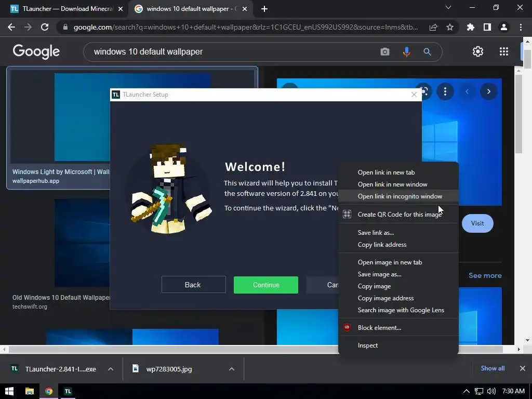This screenshot has height=399, width=532.
Task: Open image preview three-dot options
Action: [x=445, y=91]
